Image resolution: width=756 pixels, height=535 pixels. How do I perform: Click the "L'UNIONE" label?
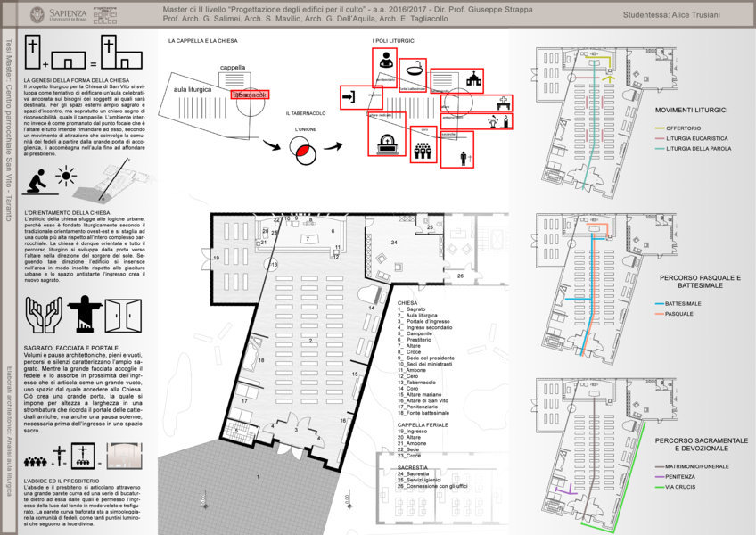click(306, 129)
